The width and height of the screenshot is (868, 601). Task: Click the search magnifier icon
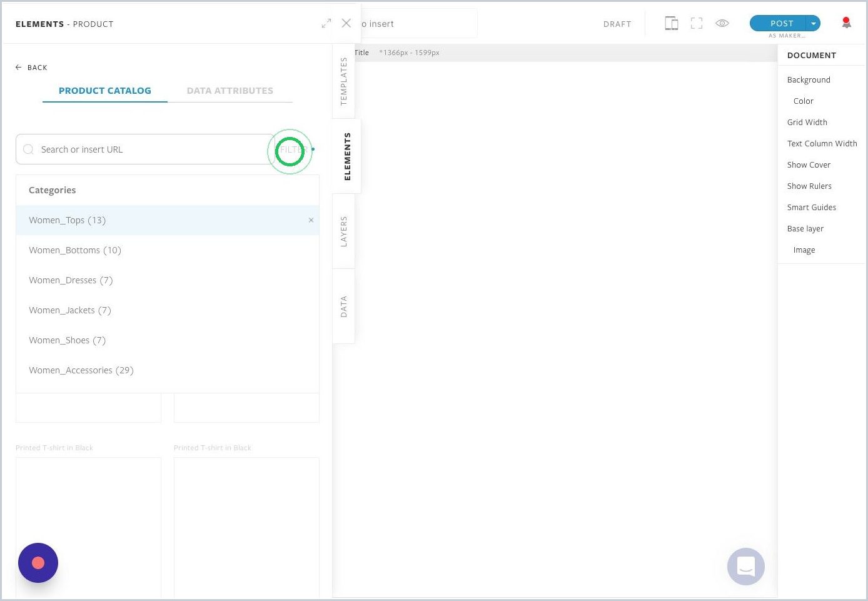point(28,149)
